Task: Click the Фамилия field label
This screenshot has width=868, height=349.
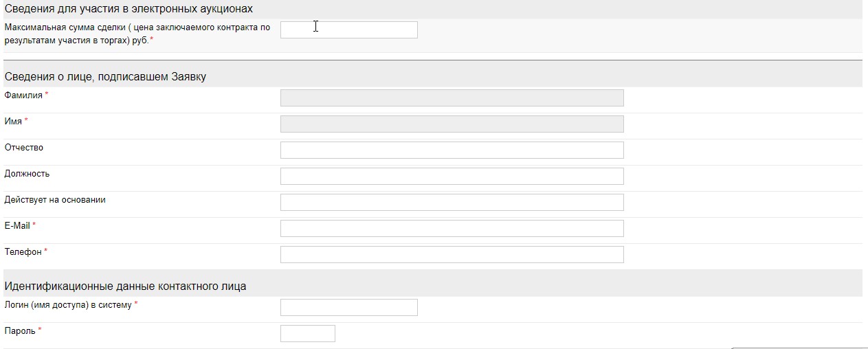Action: pos(23,95)
